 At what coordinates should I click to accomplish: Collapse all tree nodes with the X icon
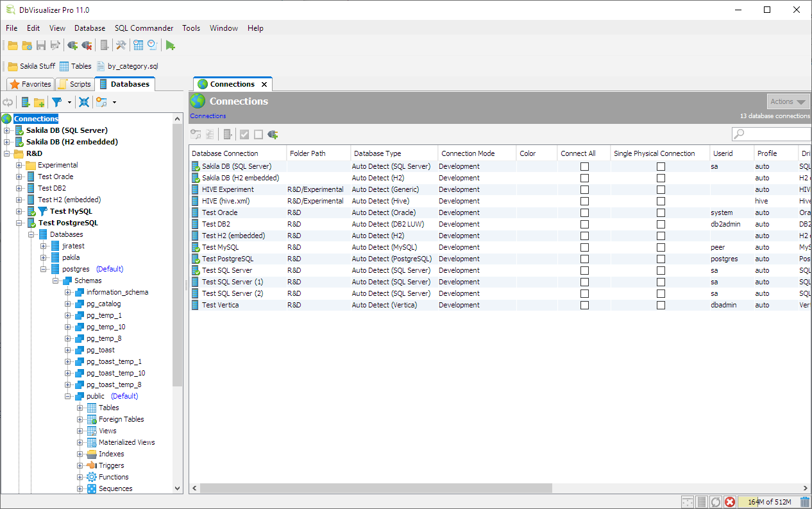[x=84, y=102]
